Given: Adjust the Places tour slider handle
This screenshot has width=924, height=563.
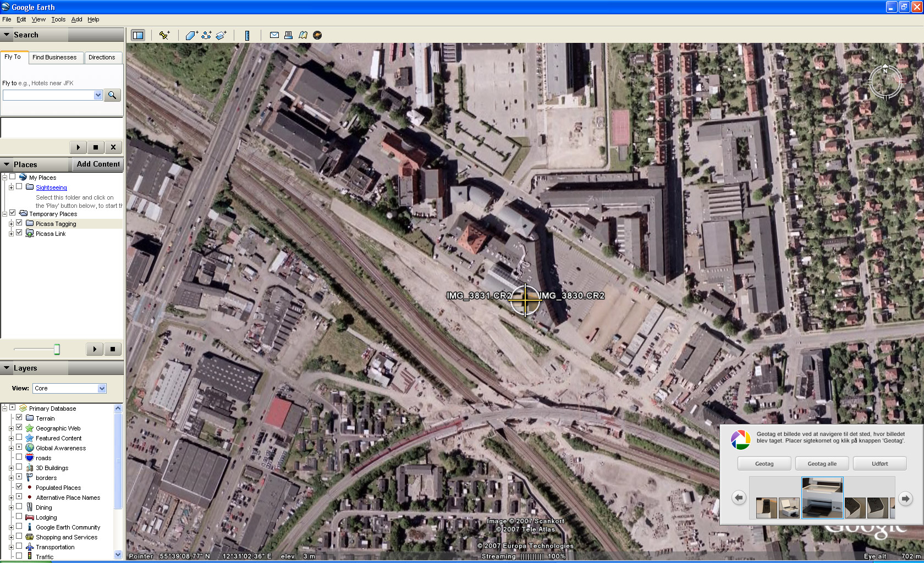Looking at the screenshot, I should point(57,349).
